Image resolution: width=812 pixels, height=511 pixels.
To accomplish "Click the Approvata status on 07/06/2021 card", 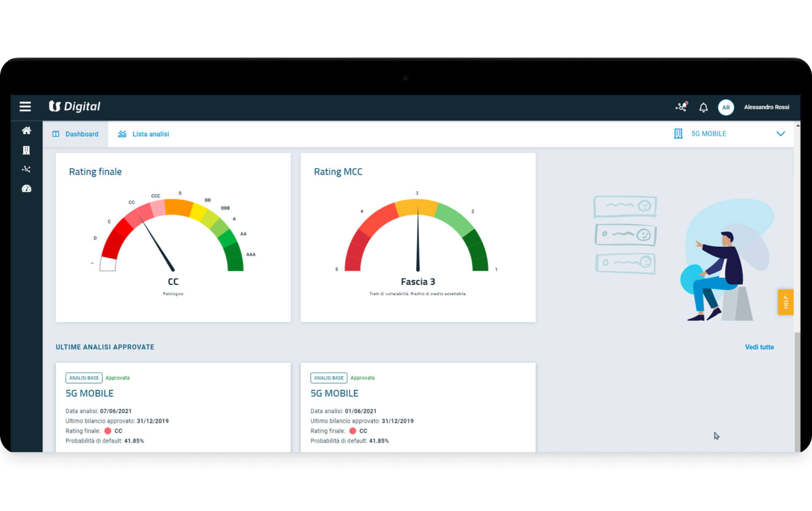I will [117, 378].
